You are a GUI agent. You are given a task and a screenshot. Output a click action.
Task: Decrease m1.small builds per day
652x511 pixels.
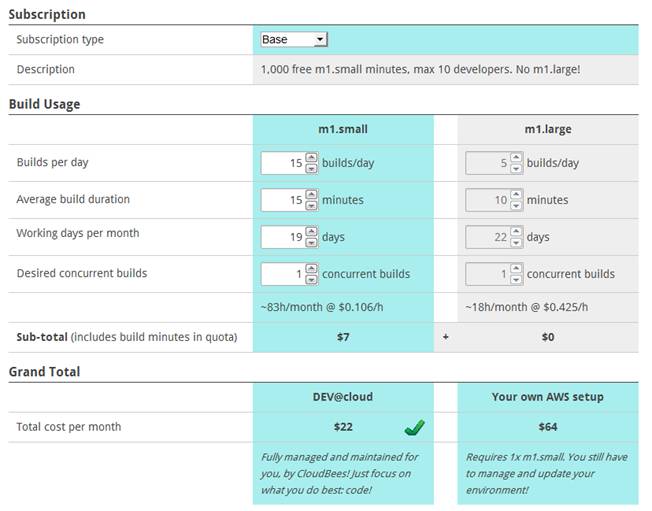click(311, 168)
